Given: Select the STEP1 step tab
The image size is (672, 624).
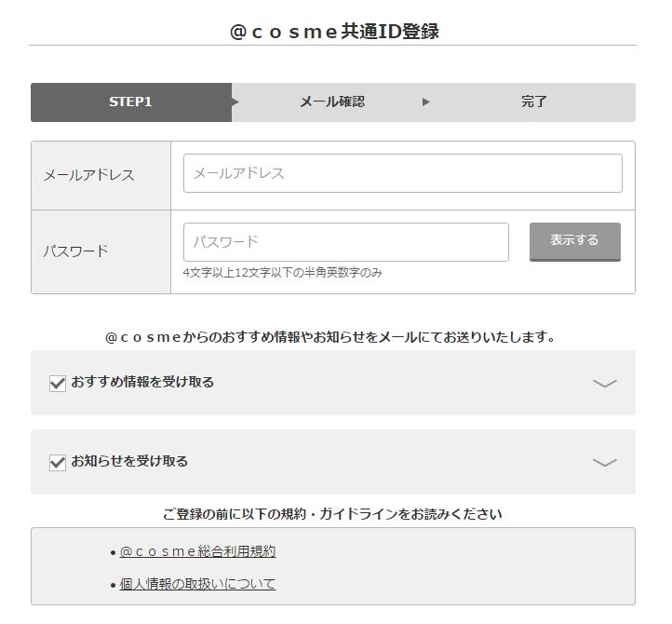Looking at the screenshot, I should 130,102.
